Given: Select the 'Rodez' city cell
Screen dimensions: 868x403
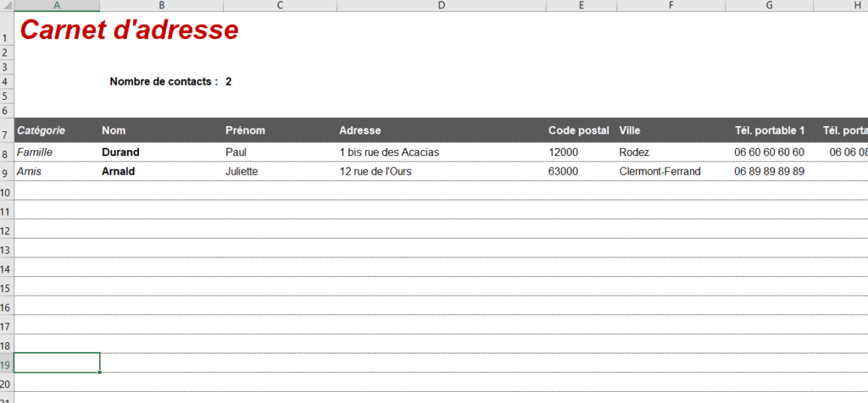Looking at the screenshot, I should tap(671, 152).
